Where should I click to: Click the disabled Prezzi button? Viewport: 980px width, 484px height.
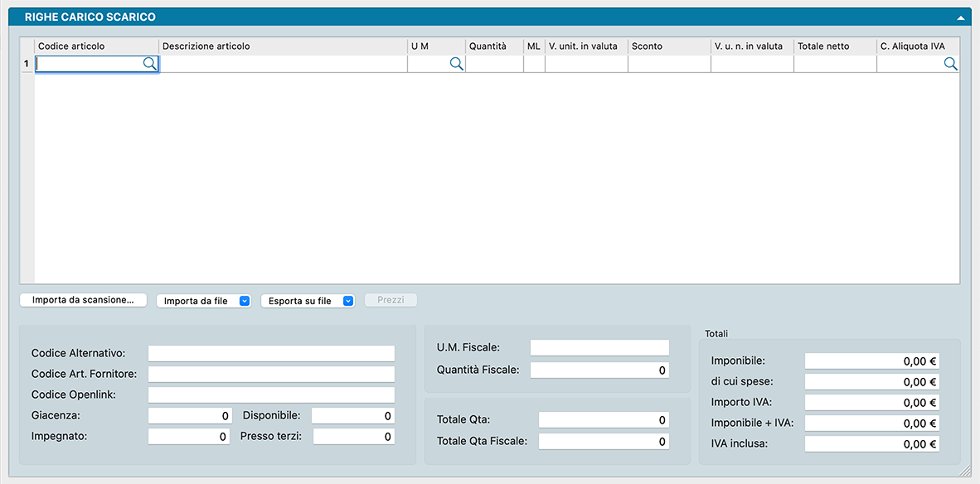coord(391,300)
